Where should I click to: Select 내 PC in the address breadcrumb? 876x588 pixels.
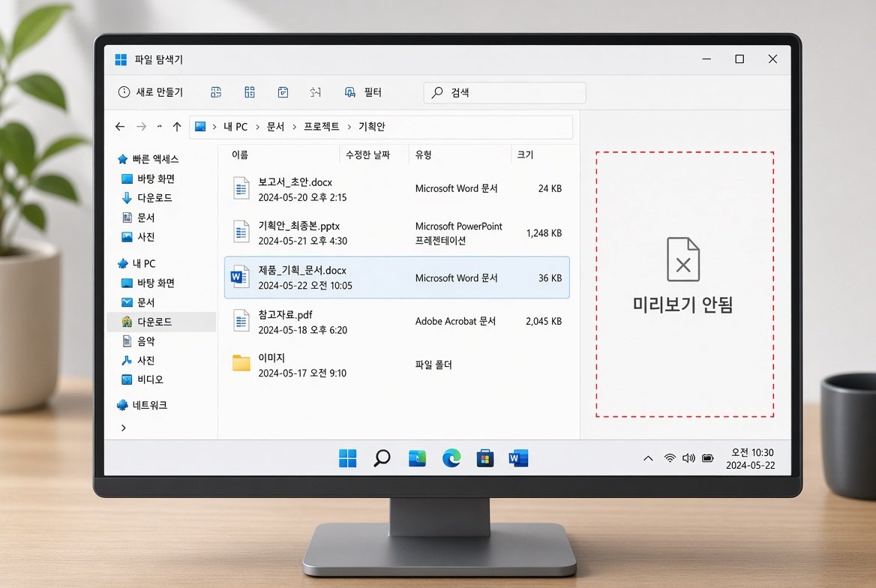[x=235, y=127]
